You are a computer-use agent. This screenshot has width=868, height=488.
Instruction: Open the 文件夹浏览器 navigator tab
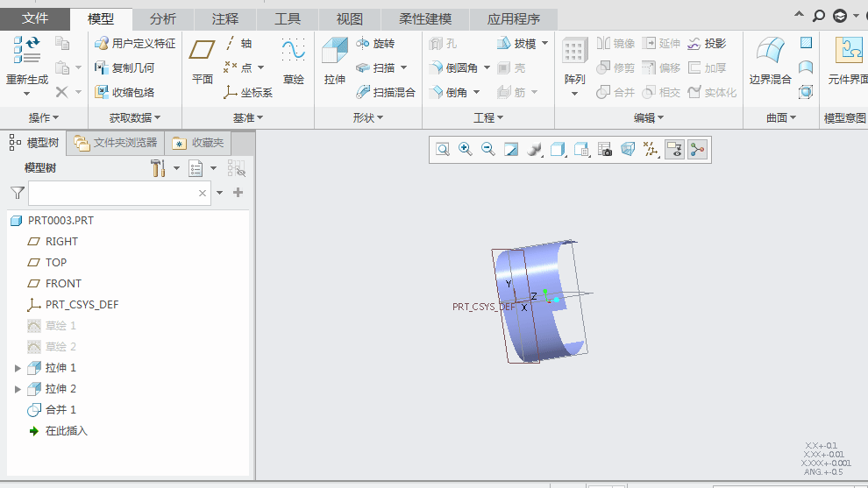tap(116, 143)
